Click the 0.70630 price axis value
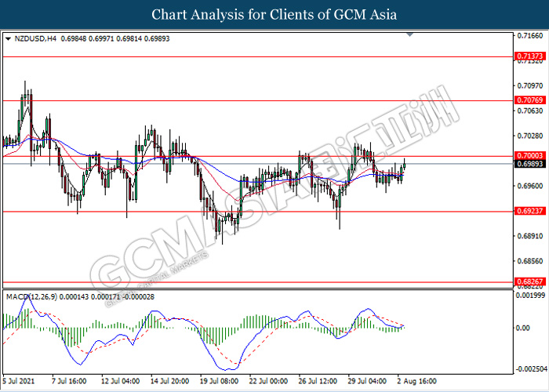Viewport: 549px width, 392px height. click(530, 111)
